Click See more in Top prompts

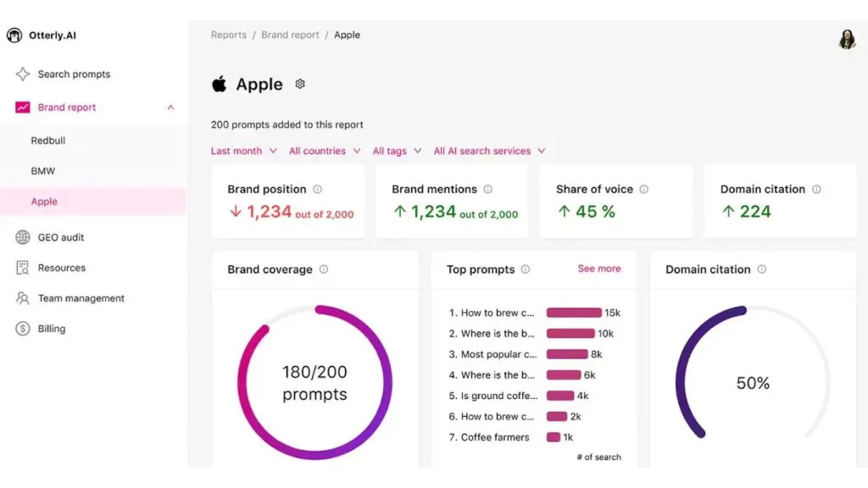pyautogui.click(x=599, y=269)
